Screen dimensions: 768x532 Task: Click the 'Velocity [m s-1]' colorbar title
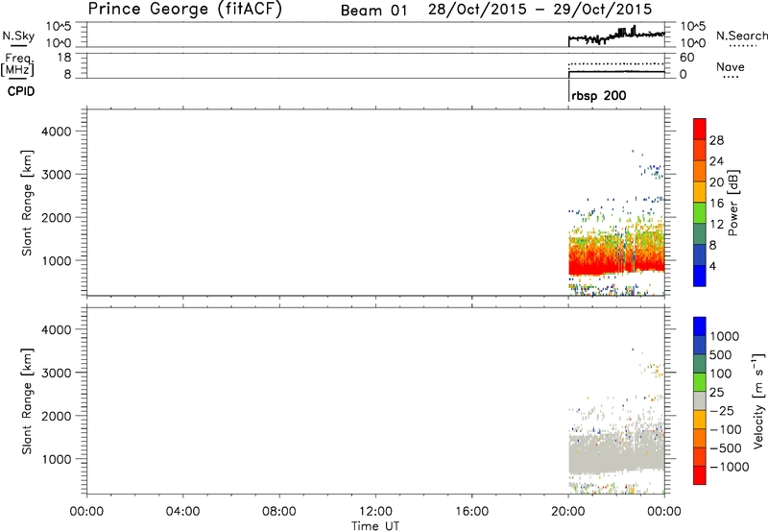click(x=758, y=400)
